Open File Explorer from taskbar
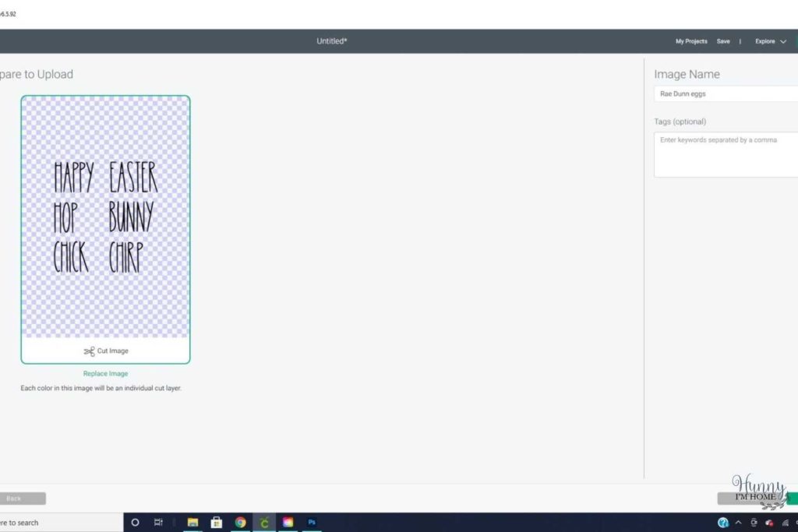798x532 pixels. coord(193,523)
